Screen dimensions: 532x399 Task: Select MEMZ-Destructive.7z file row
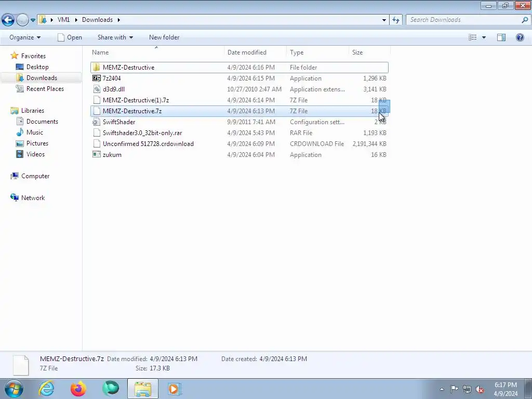click(x=240, y=111)
